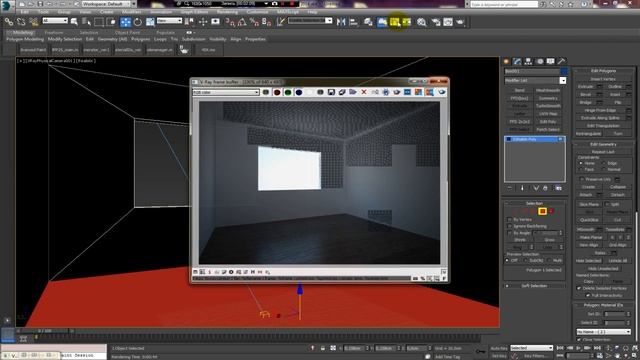This screenshot has height=360, width=640.
Task: Open the Customize menu
Action: tap(257, 12)
